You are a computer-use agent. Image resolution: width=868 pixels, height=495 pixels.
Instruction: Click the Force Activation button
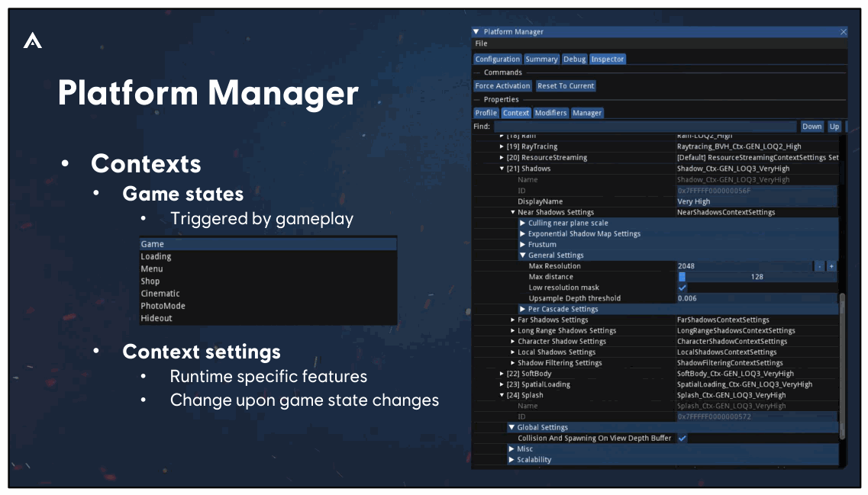(502, 85)
